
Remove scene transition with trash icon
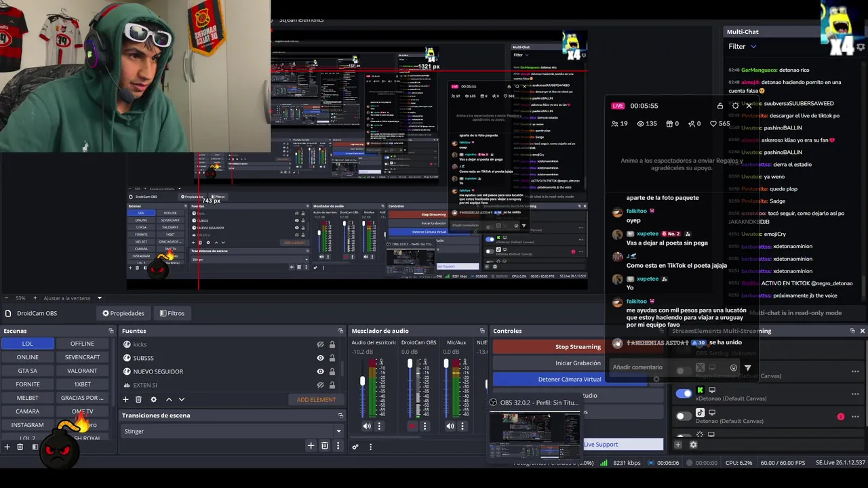point(325,445)
